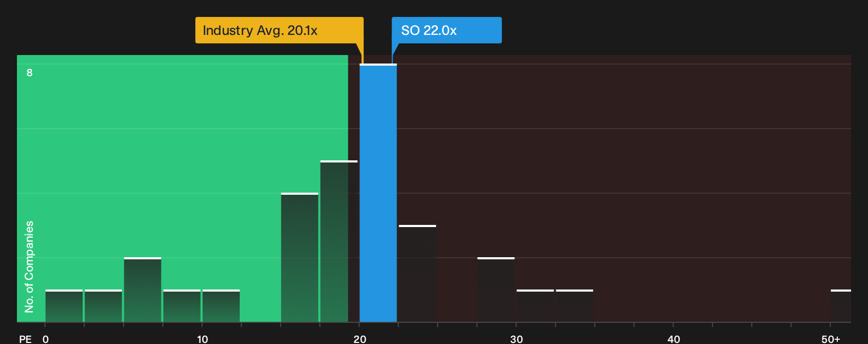This screenshot has width=868, height=344.
Task: Click the histogram bar for PE 32.5-35
Action: click(x=574, y=306)
